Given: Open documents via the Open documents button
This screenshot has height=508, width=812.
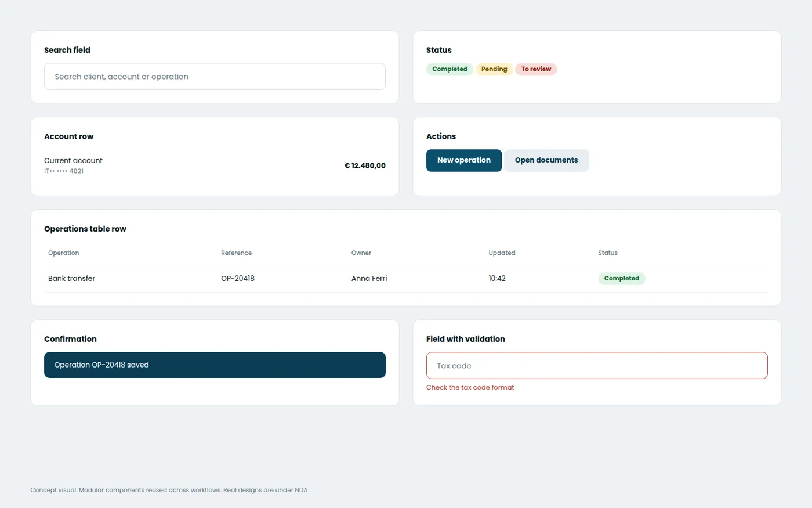Looking at the screenshot, I should (x=546, y=160).
